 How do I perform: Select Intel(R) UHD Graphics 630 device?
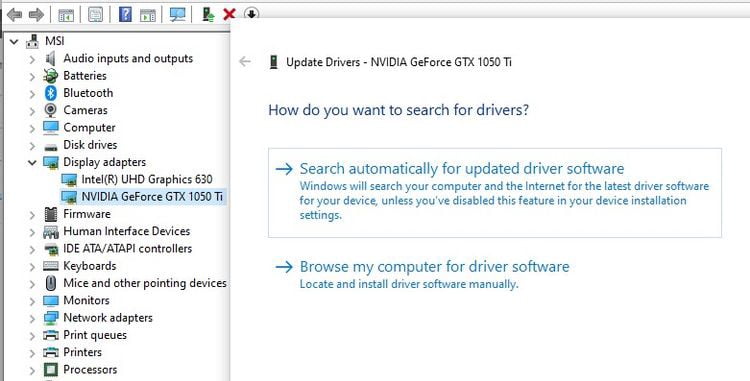[147, 179]
